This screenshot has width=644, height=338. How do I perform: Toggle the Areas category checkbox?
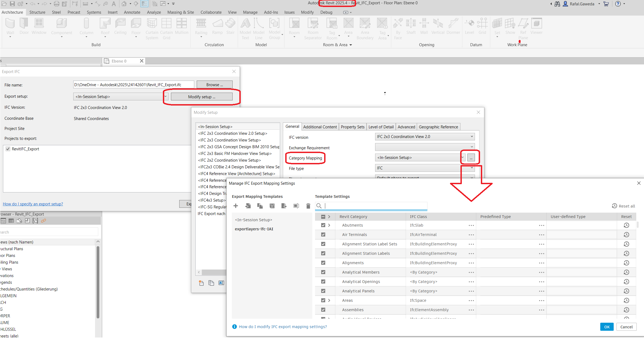pyautogui.click(x=323, y=300)
